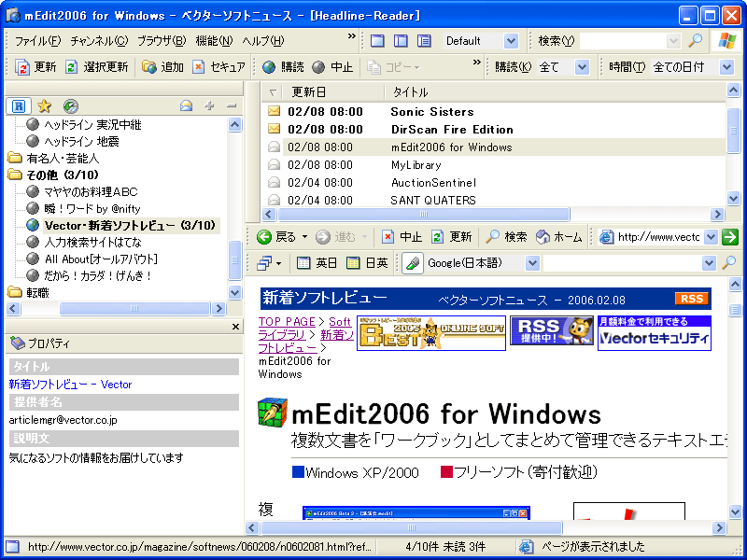747x560 pixels.
Task: Select the その他 (3/10) folder
Action: pos(63,175)
